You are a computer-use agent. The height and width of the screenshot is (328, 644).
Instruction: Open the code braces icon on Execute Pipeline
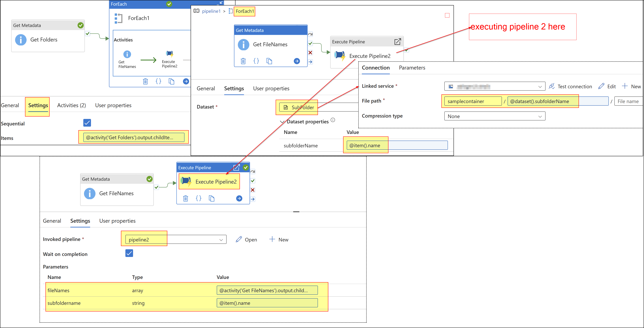(198, 198)
